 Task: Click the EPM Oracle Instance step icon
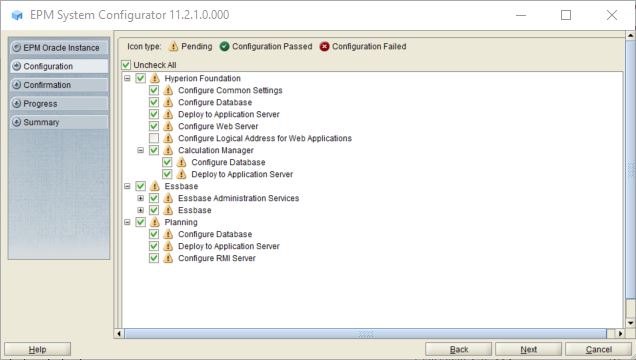[17, 47]
